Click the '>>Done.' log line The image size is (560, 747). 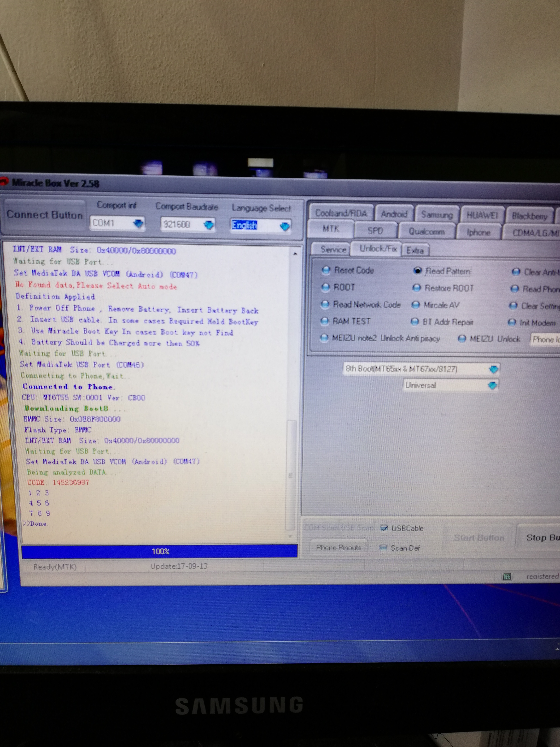[x=35, y=523]
